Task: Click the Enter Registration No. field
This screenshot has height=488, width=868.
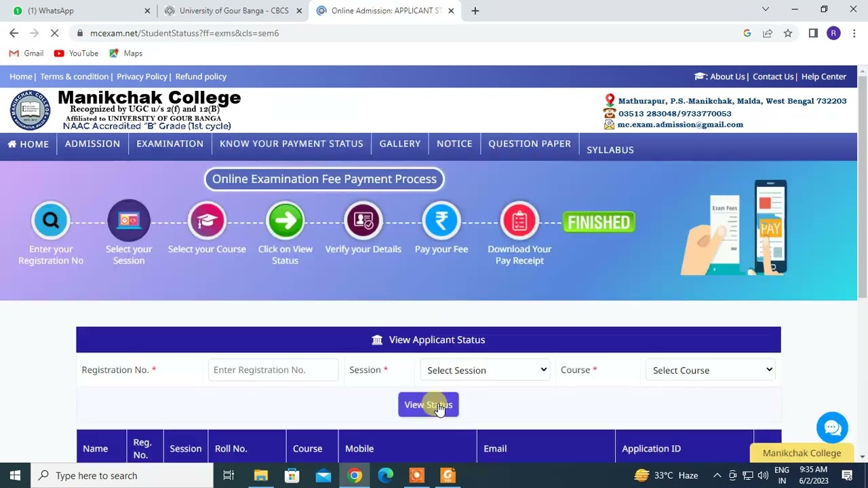Action: 273,370
